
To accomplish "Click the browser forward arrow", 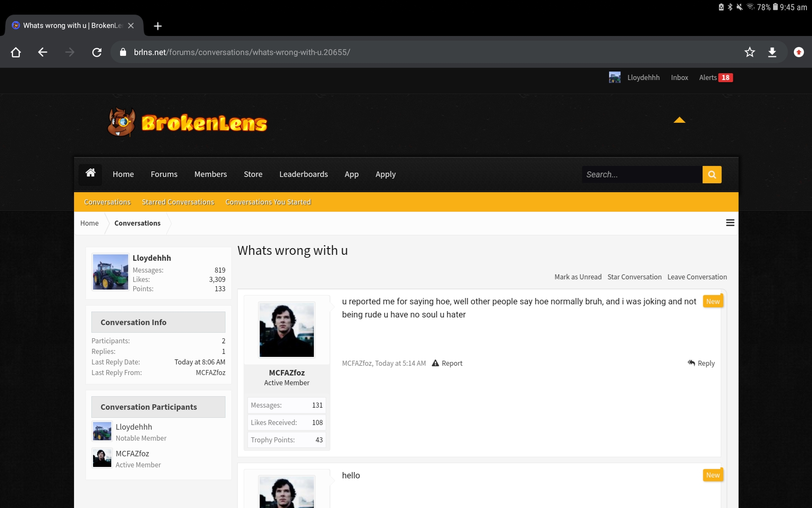I will (x=70, y=52).
